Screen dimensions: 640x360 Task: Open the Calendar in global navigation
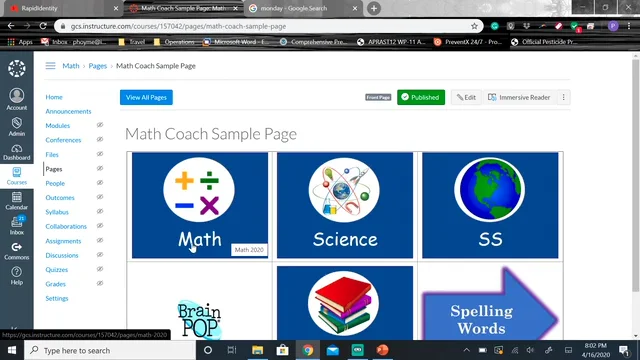17,201
